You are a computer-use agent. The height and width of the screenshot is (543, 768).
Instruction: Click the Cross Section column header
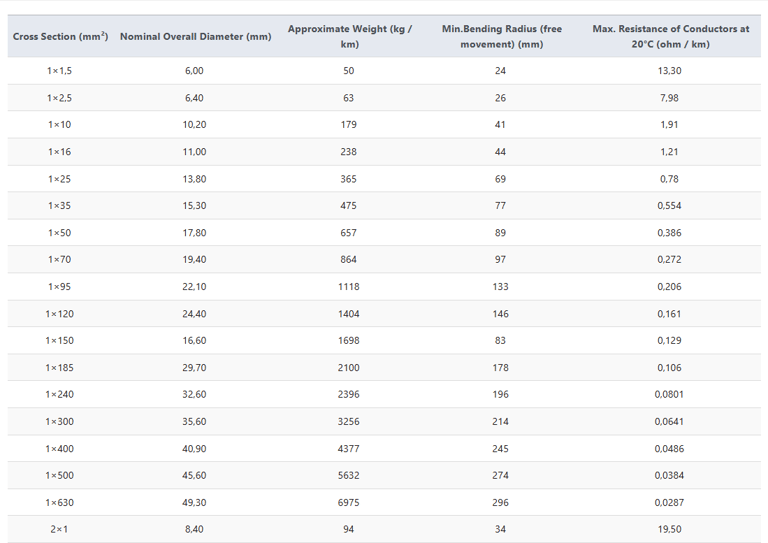60,37
